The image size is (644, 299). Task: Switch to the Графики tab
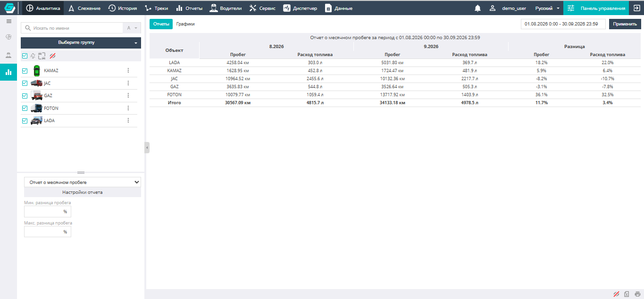pyautogui.click(x=185, y=24)
